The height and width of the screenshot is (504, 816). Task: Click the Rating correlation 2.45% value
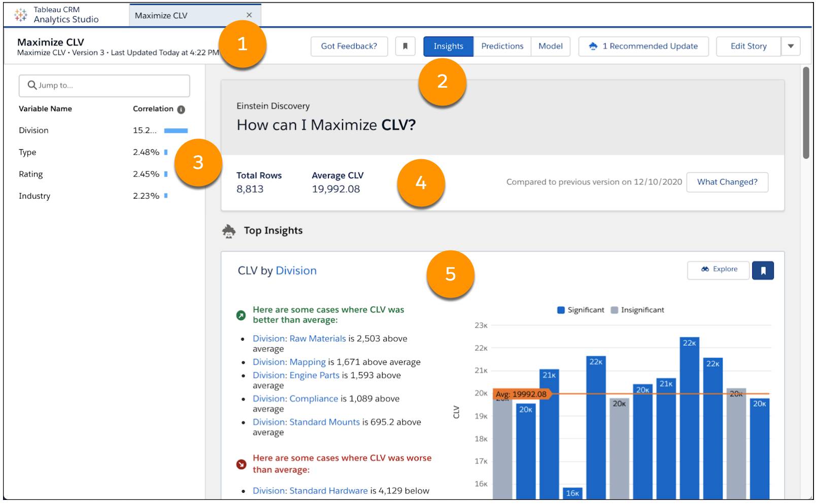[x=146, y=174]
